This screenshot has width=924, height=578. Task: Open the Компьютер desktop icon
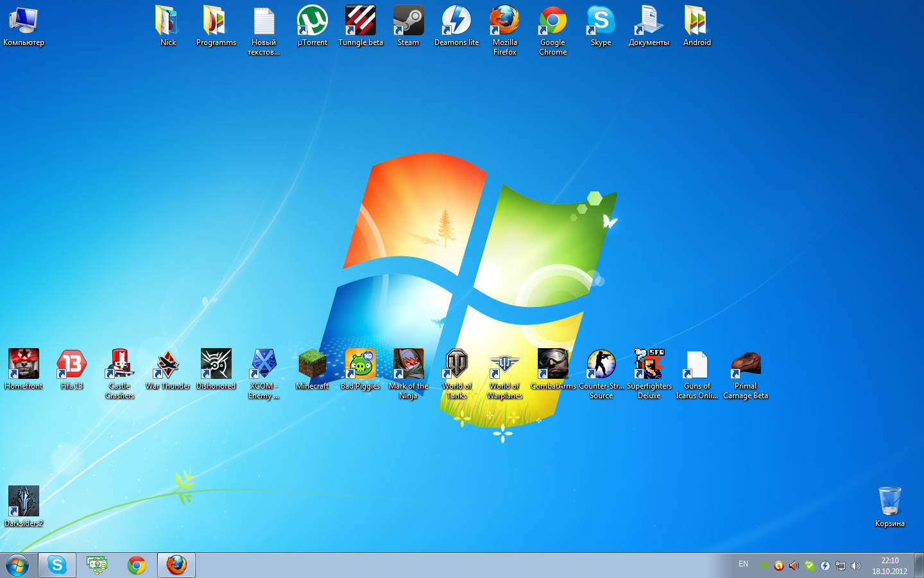click(24, 26)
